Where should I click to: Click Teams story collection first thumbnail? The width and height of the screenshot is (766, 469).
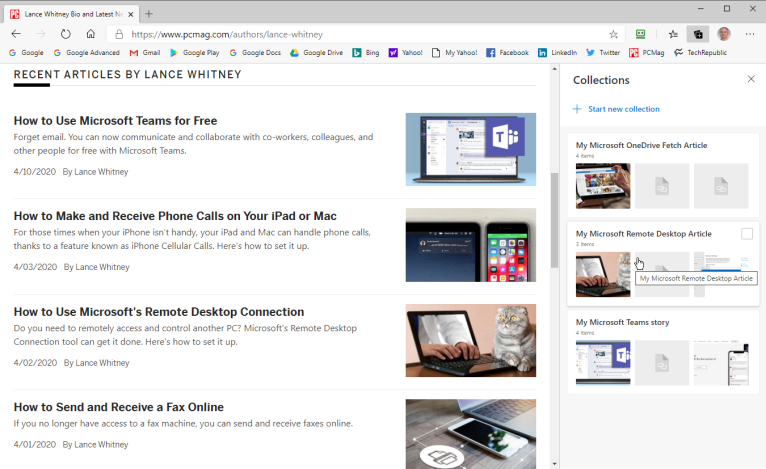603,363
